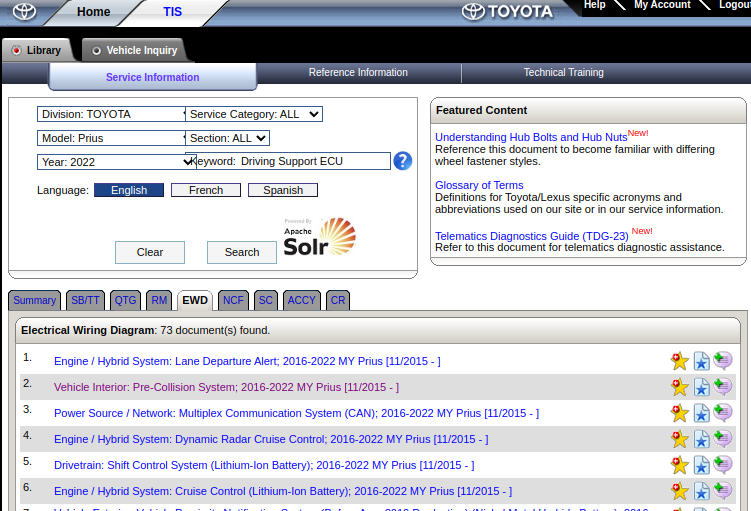Favorite the Drivetrain Shift Control System result

(679, 465)
